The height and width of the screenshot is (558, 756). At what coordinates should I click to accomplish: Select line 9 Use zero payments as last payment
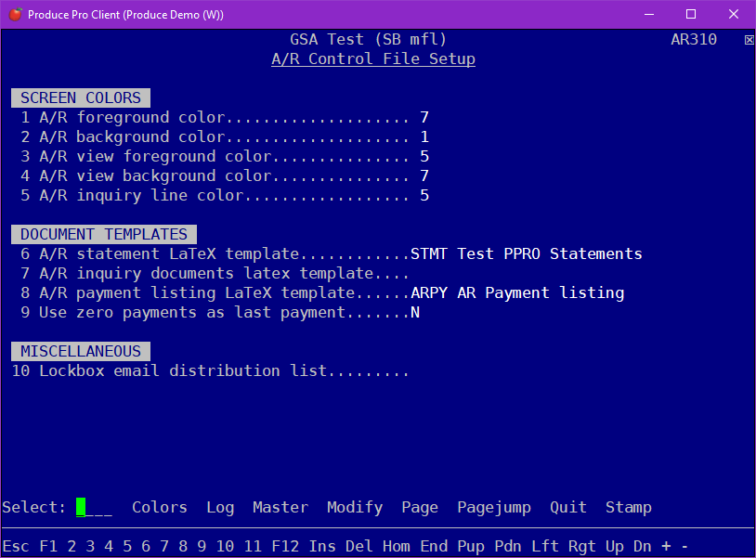(x=220, y=313)
